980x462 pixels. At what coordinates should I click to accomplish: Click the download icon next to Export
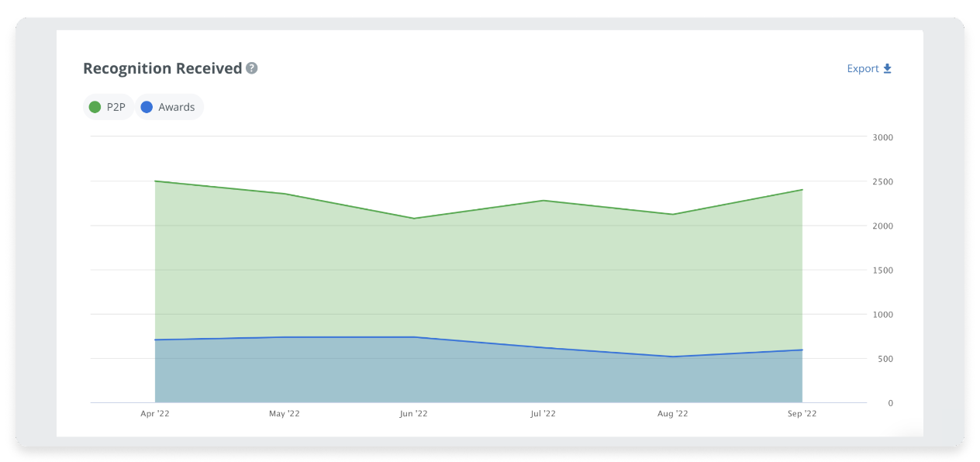[x=888, y=68]
